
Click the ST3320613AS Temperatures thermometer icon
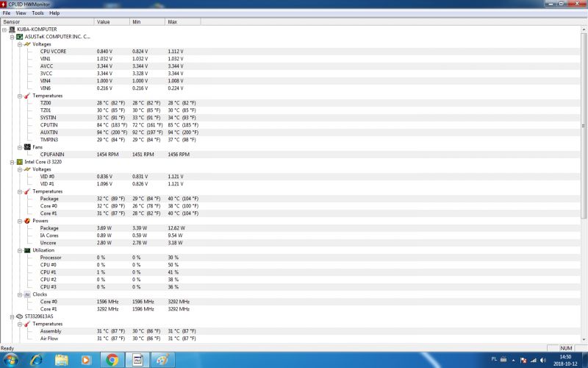27,324
